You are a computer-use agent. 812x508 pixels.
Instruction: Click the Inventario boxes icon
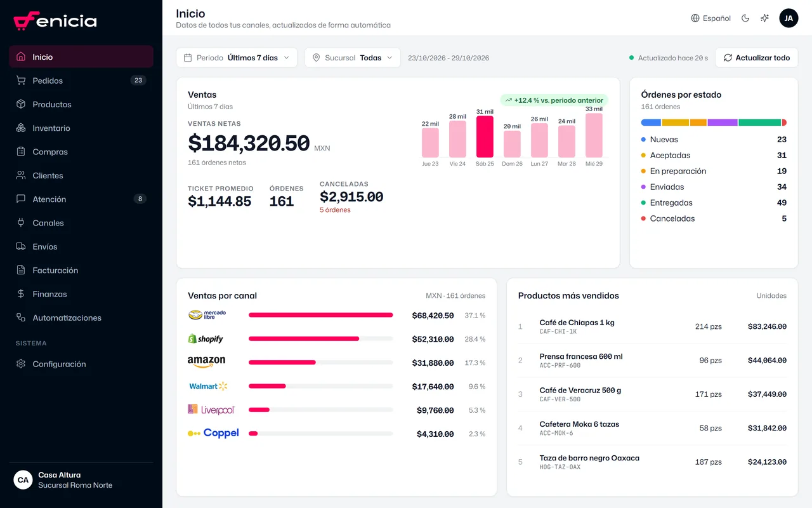point(21,128)
